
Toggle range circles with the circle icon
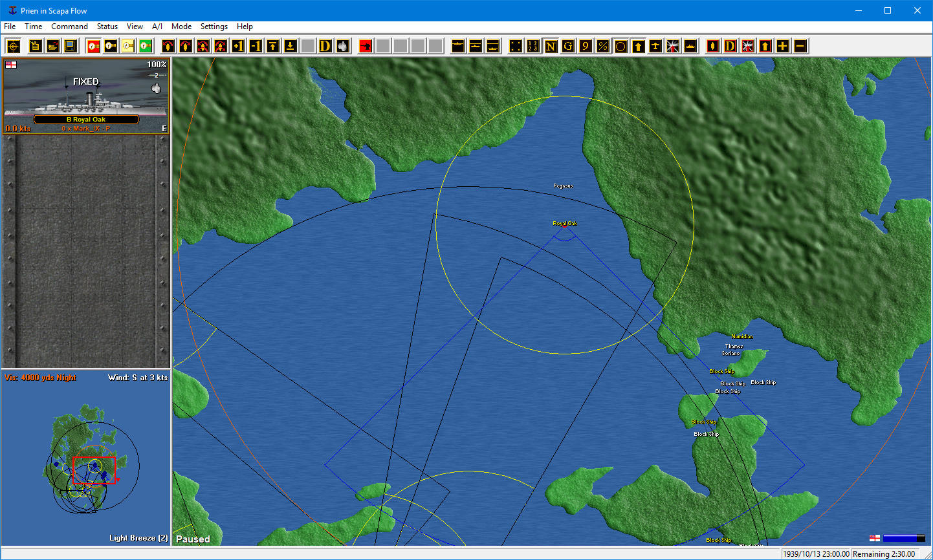(x=620, y=46)
